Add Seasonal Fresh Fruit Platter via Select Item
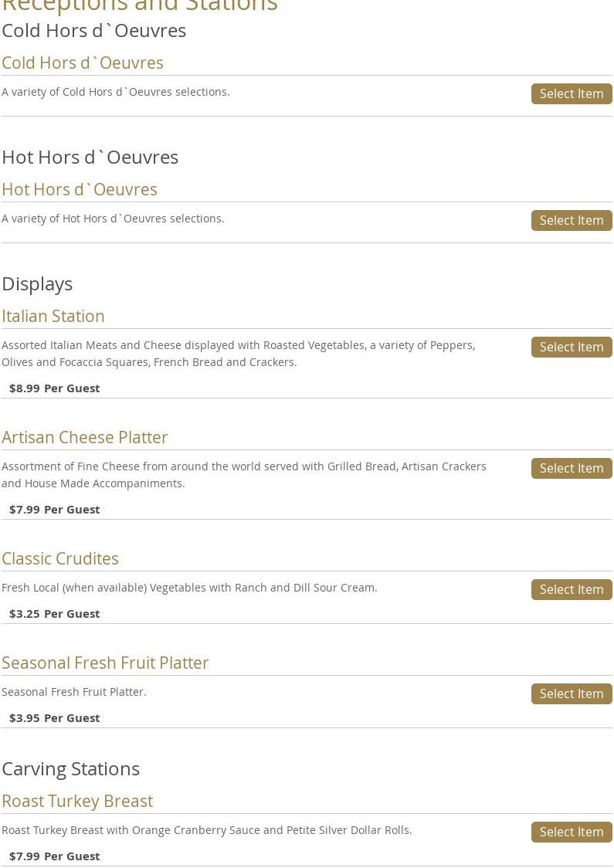This screenshot has width=614, height=868. click(571, 693)
